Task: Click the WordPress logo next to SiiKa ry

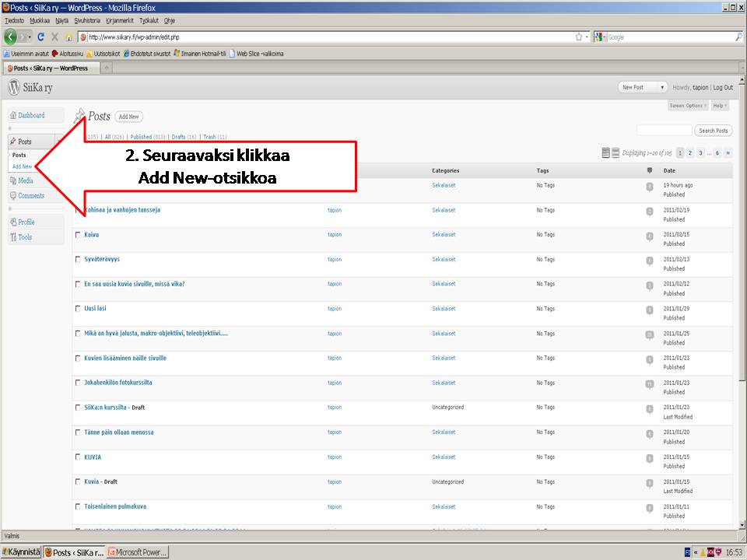Action: coord(13,87)
